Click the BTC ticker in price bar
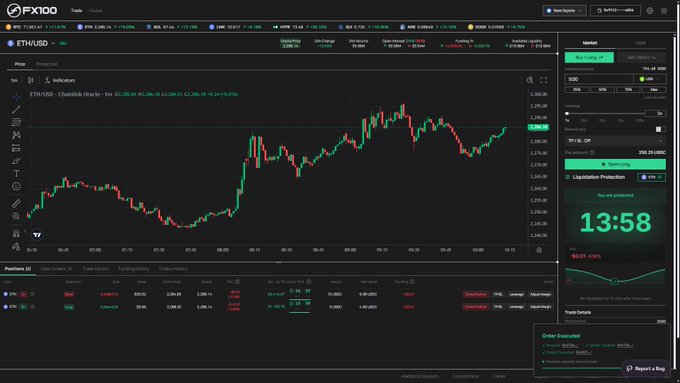The image size is (680, 383). pyautogui.click(x=36, y=27)
